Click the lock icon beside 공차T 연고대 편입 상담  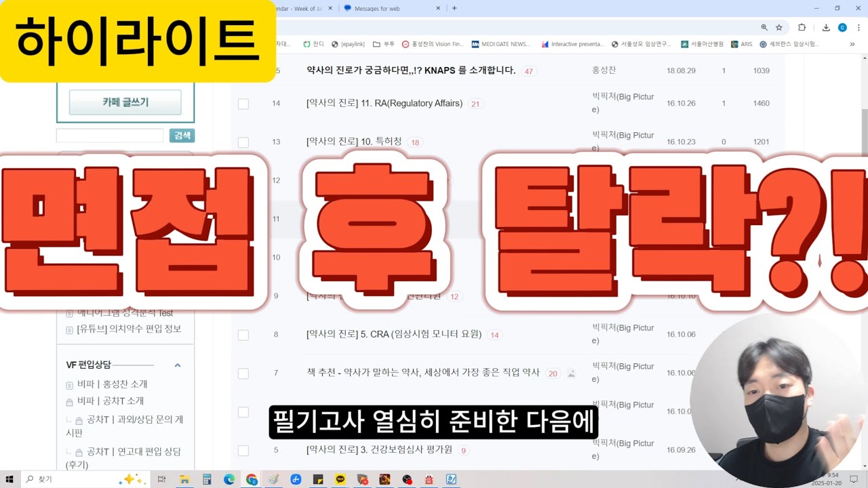tap(79, 452)
